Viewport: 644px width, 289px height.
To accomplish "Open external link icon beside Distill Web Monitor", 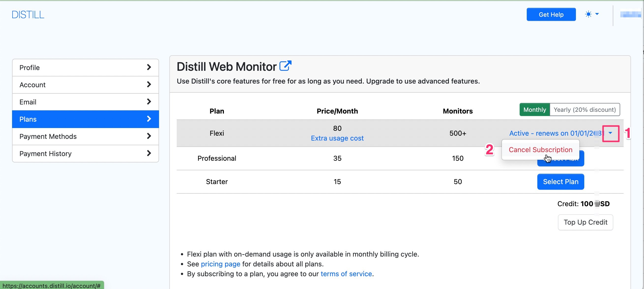I will [285, 66].
